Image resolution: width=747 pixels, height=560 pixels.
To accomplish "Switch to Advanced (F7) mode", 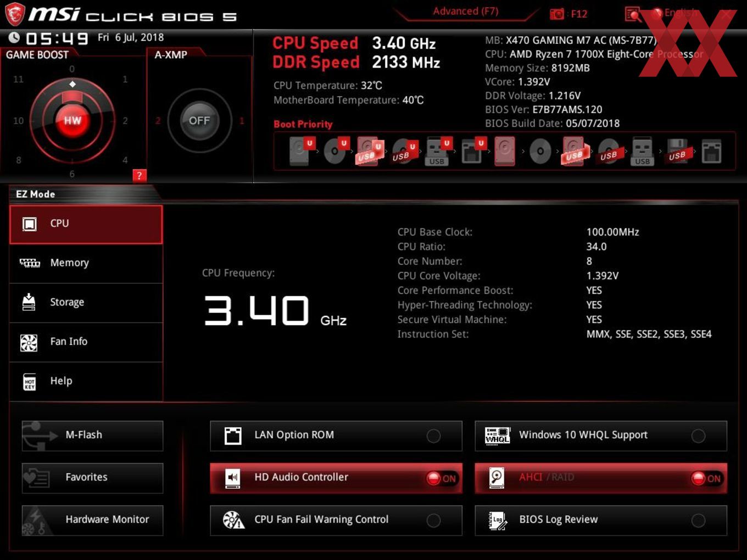I will pos(465,11).
